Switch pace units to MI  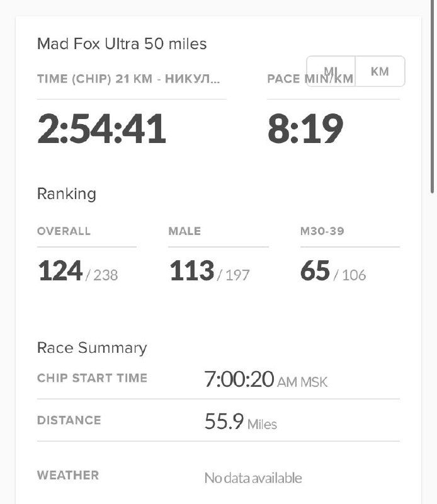331,71
